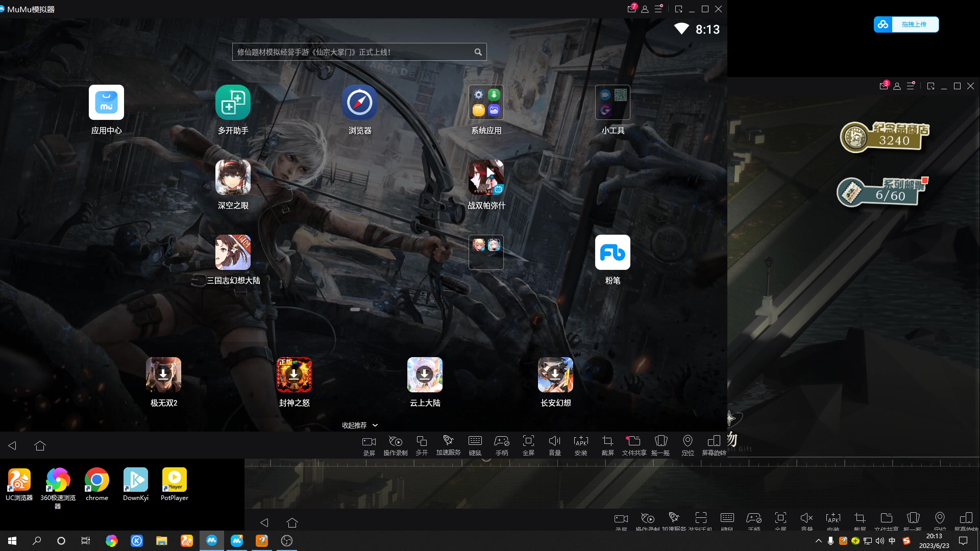Viewport: 980px width, 551px height.
Task: Toggle the 中 IME language indicator
Action: [x=892, y=541]
